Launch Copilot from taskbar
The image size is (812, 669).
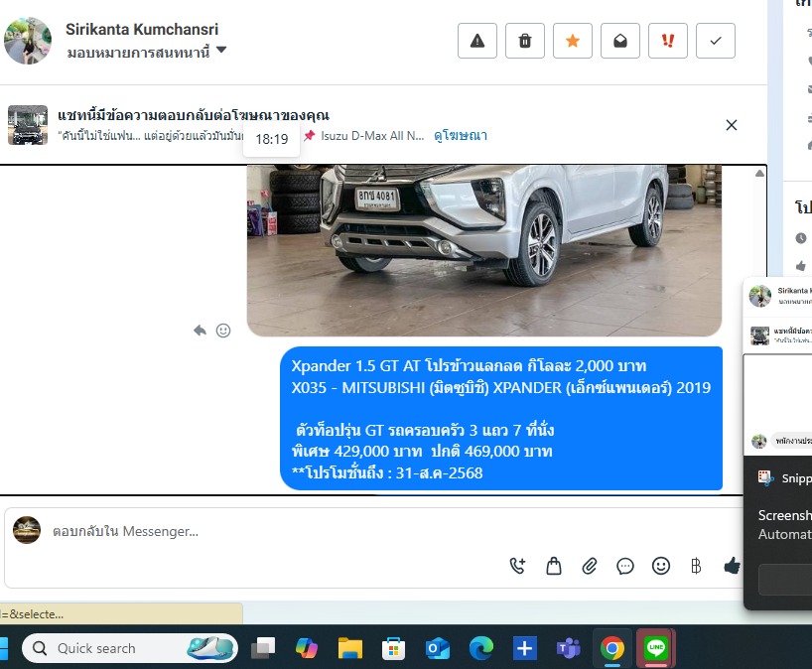point(306,648)
